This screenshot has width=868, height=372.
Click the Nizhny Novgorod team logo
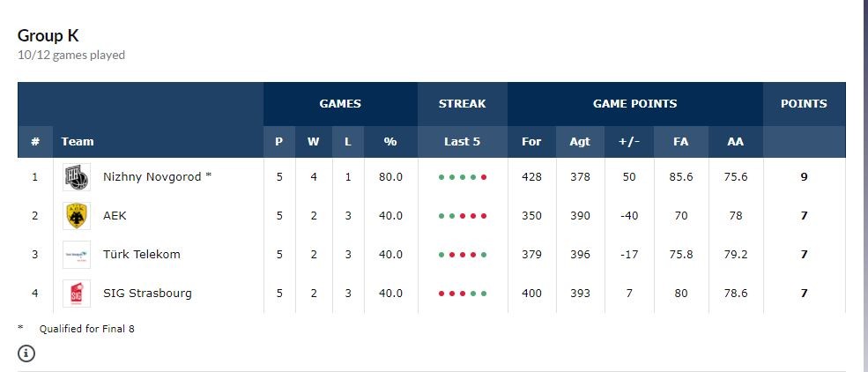77,177
